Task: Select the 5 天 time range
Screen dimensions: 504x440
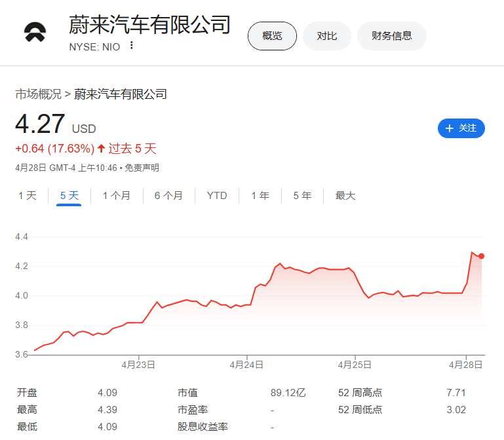Action: pos(69,195)
